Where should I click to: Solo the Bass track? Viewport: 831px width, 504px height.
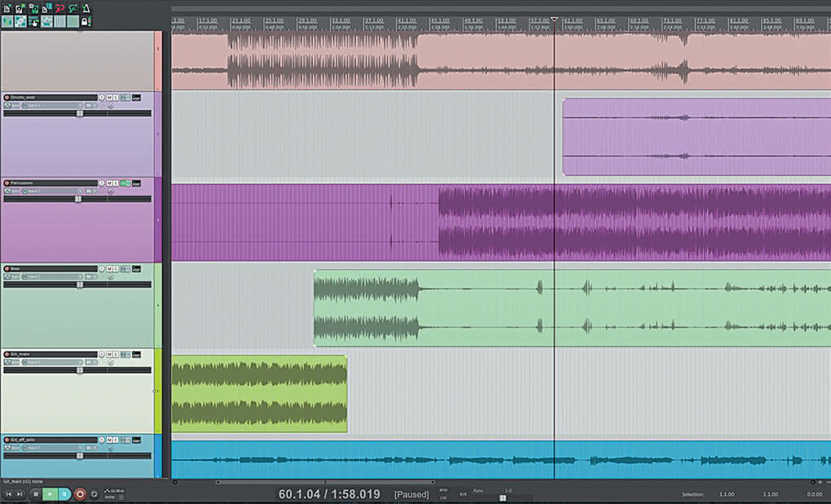click(116, 269)
